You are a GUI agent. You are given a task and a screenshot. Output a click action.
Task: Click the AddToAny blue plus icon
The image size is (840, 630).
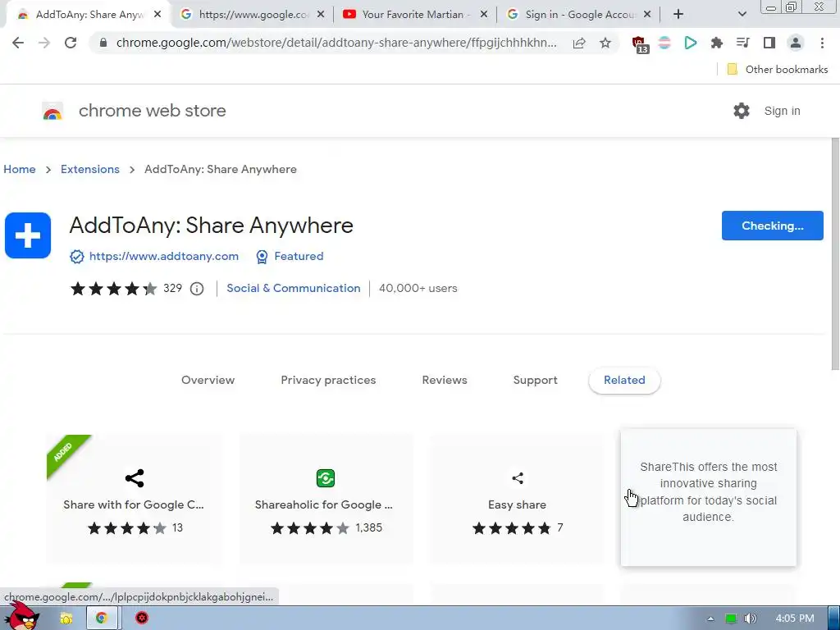pyautogui.click(x=28, y=235)
